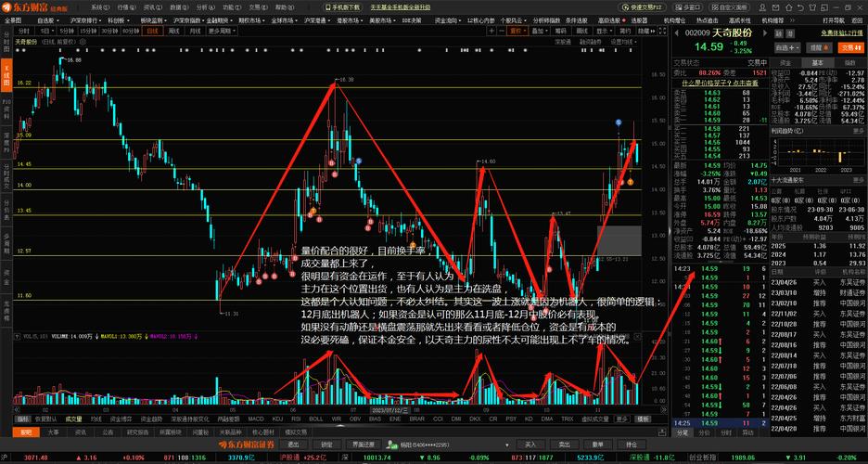This screenshot has width=868, height=464.
Task: Zoom out chart with minus icon
Action: [x=502, y=31]
